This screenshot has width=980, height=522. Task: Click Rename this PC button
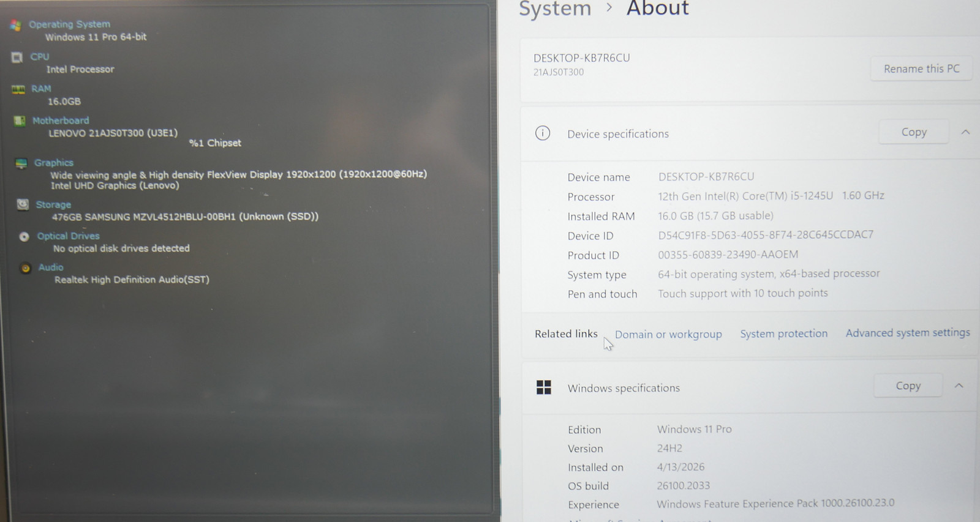(921, 69)
